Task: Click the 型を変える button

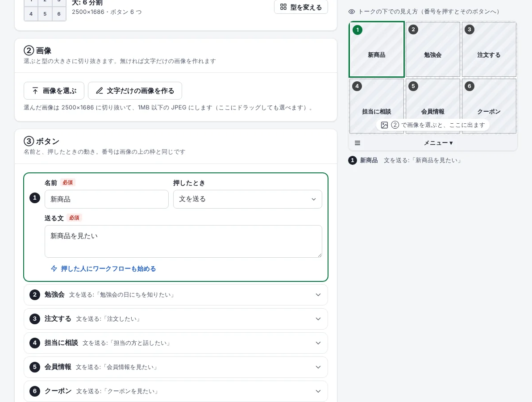Action: pyautogui.click(x=301, y=7)
